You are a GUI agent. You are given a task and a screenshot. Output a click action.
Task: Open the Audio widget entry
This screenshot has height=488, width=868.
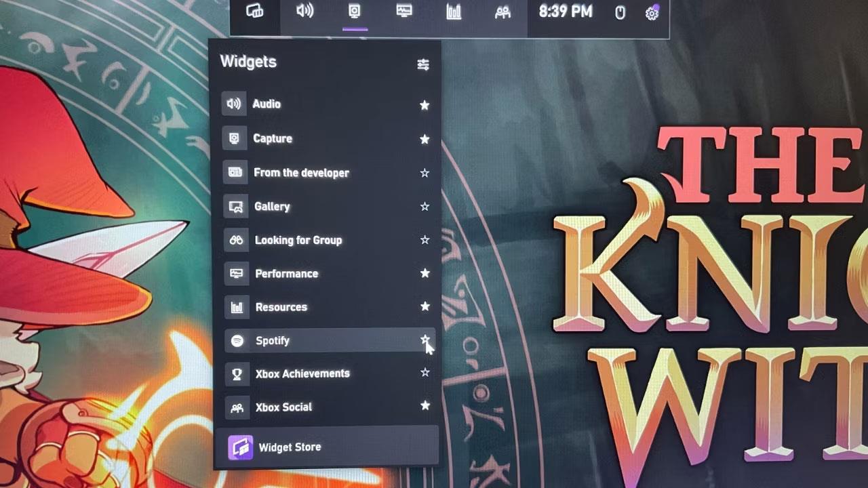point(328,104)
